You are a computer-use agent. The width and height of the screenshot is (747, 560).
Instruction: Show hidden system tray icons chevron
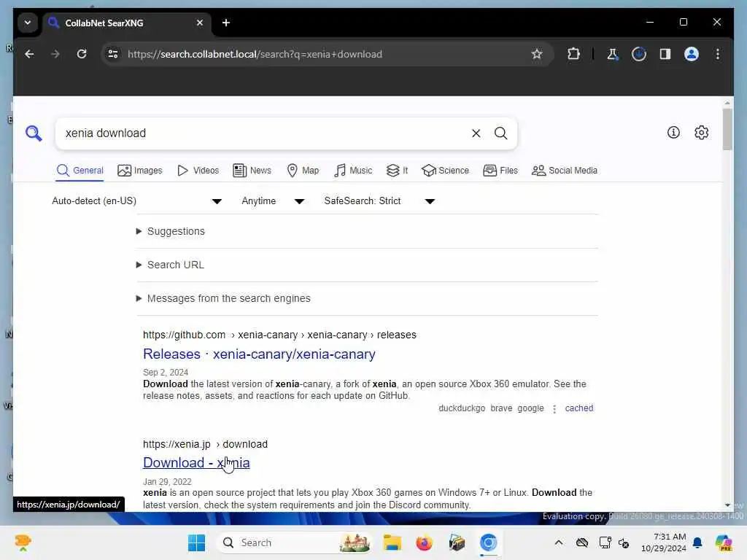click(x=559, y=542)
